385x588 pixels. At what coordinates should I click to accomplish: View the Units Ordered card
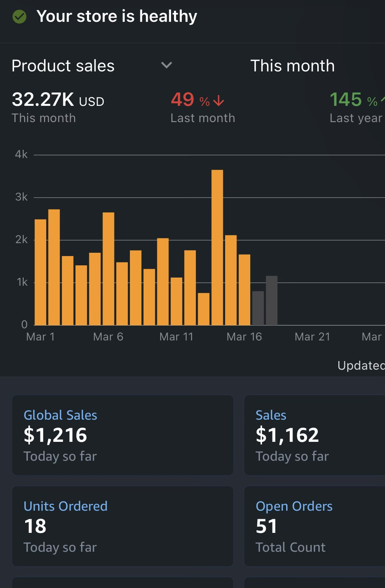tap(123, 526)
